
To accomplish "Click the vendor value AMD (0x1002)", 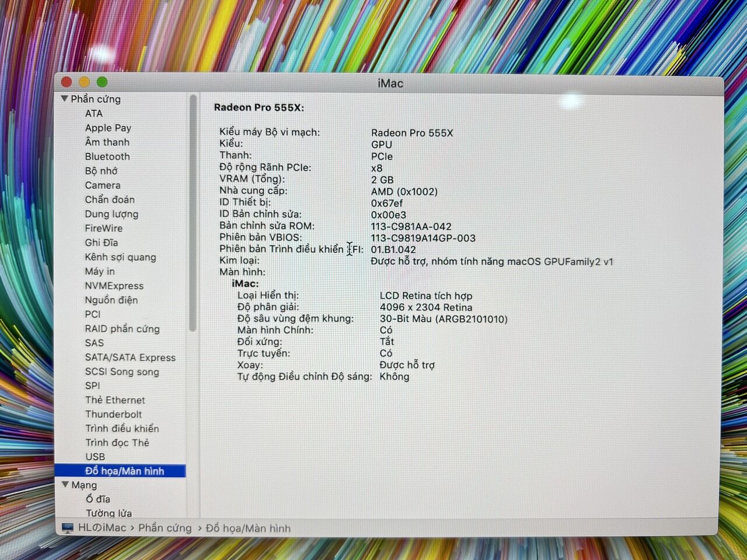I will pos(404,191).
